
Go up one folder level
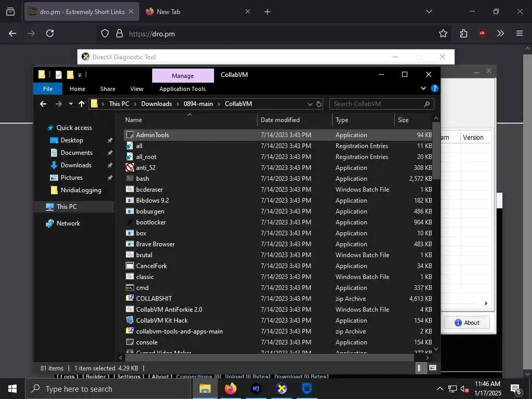(82, 104)
